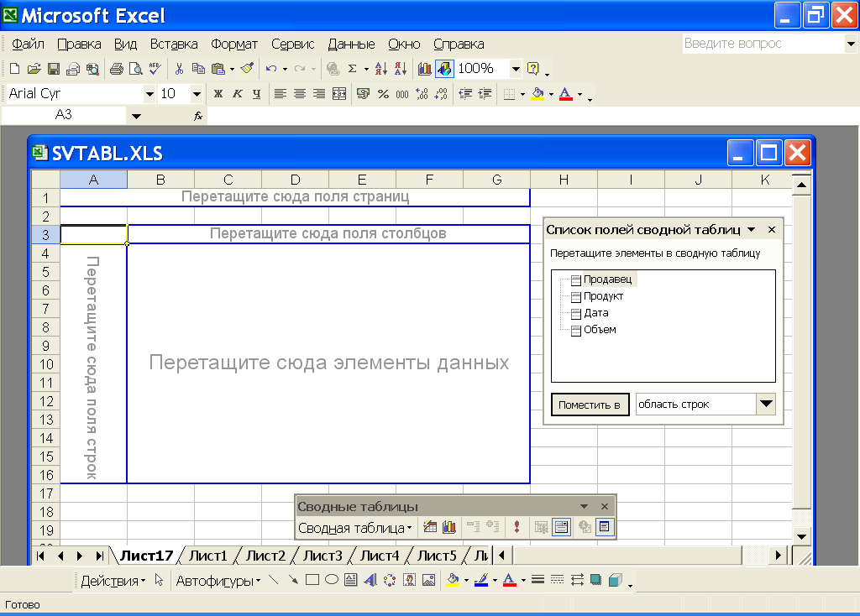Screen dimensions: 860x616
Task: Sort ascending with the A-Я icon
Action: 381,69
